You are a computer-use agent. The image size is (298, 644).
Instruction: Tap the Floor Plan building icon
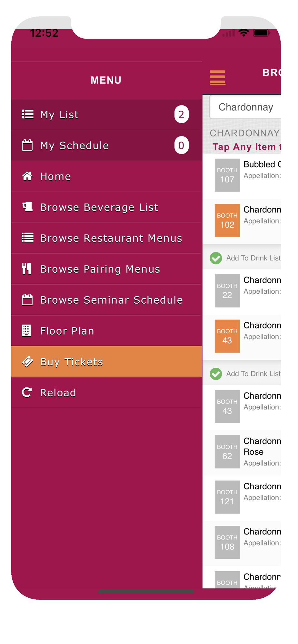[x=26, y=330]
